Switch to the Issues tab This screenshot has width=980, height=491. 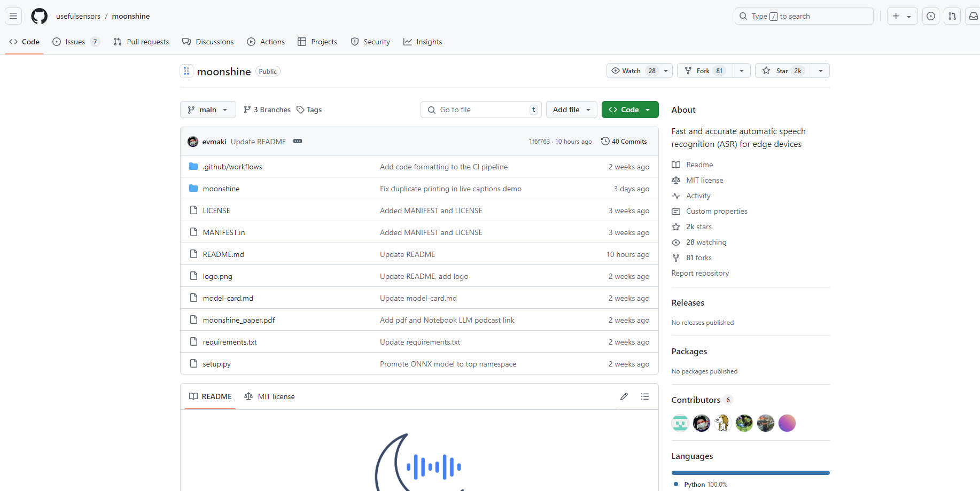pyautogui.click(x=75, y=42)
